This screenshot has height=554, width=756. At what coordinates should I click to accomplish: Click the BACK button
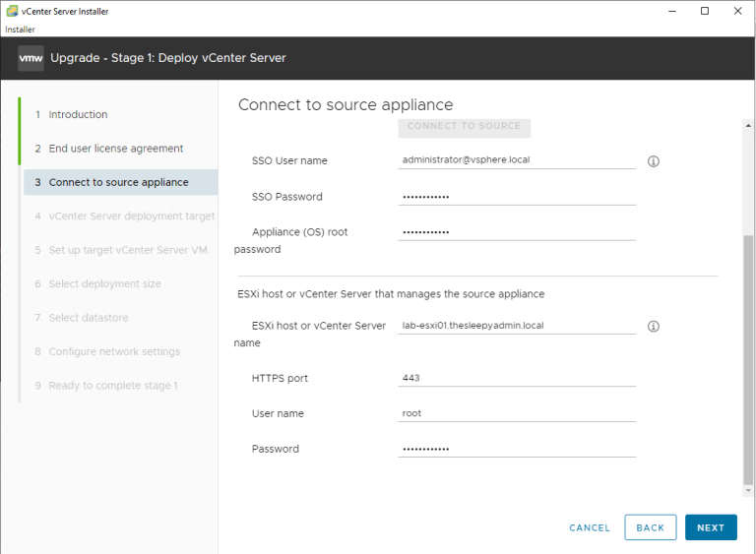click(x=651, y=527)
